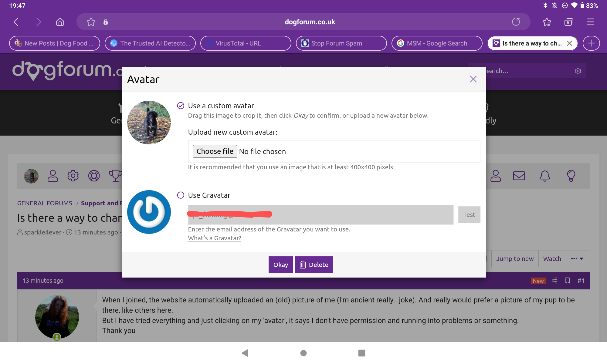This screenshot has height=364, width=607.
Task: Open the messages envelope icon
Action: (x=519, y=176)
